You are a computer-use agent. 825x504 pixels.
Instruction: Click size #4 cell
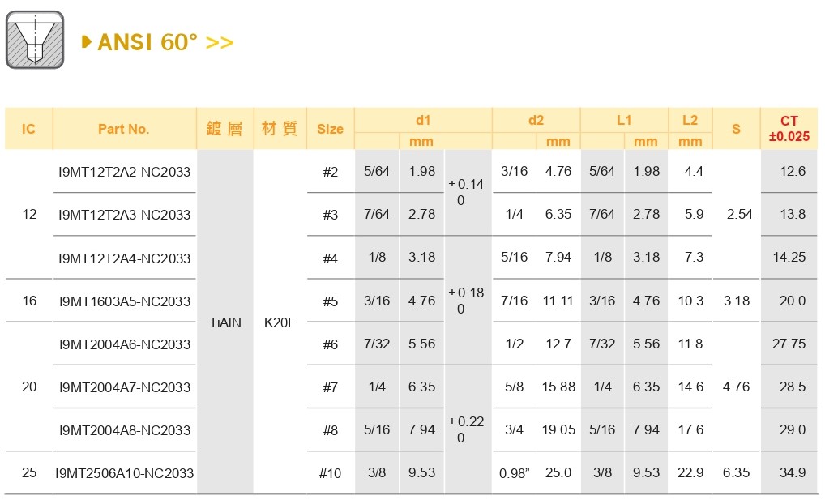coord(331,258)
